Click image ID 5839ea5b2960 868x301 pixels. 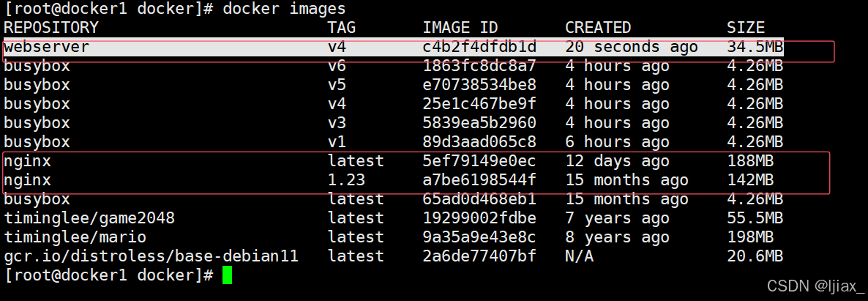pyautogui.click(x=479, y=122)
